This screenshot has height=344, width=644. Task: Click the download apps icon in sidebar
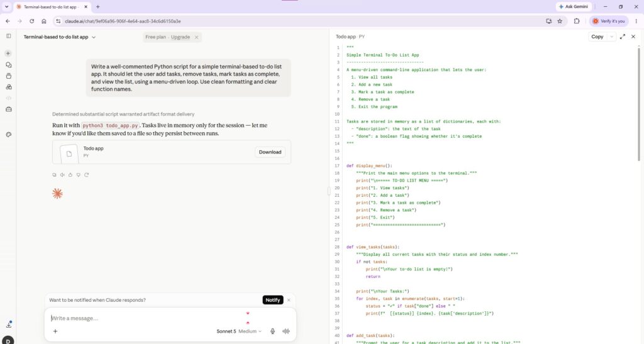click(x=9, y=325)
